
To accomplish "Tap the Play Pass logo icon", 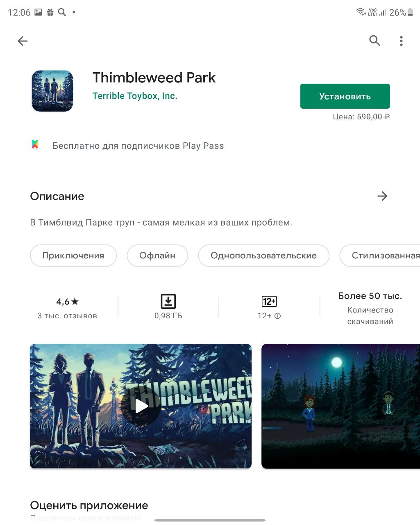I will tap(35, 144).
